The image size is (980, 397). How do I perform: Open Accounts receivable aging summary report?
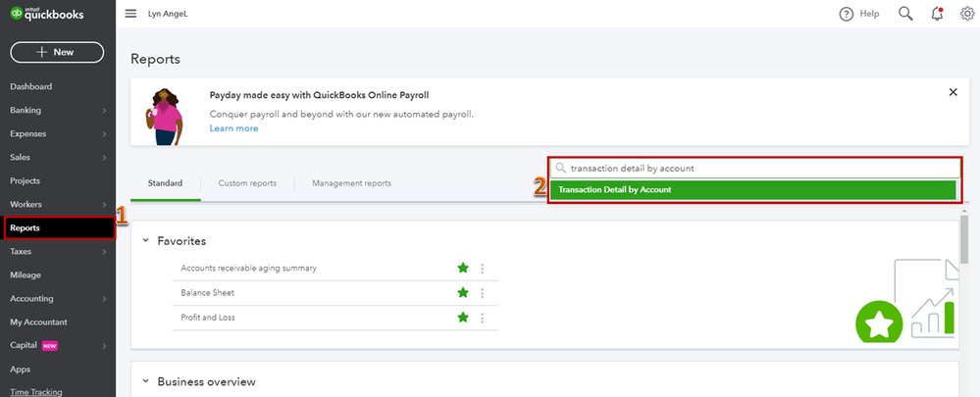pos(249,268)
